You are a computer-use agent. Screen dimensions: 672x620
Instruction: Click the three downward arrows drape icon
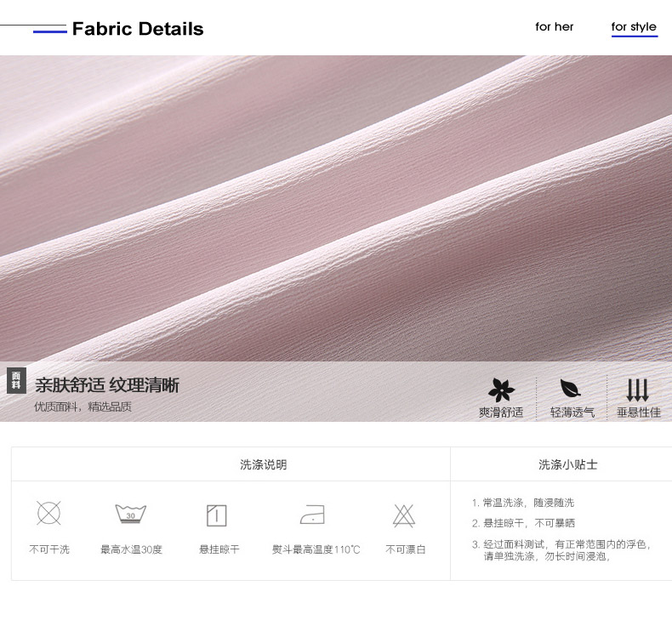[x=638, y=390]
